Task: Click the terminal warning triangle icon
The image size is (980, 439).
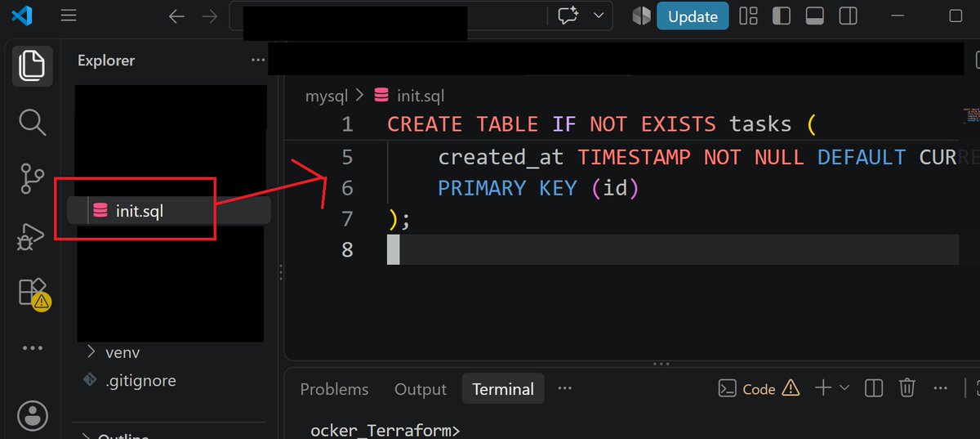Action: tap(791, 388)
